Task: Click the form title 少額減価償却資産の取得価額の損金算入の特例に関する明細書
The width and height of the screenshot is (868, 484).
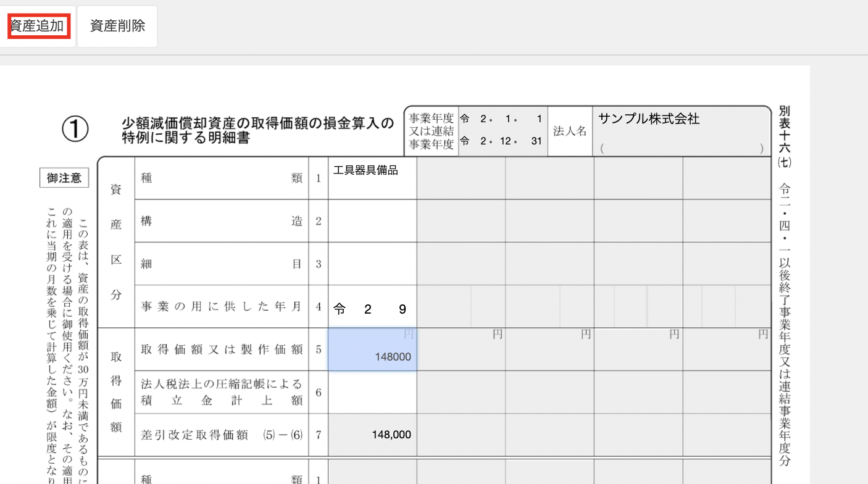Action: (x=257, y=131)
